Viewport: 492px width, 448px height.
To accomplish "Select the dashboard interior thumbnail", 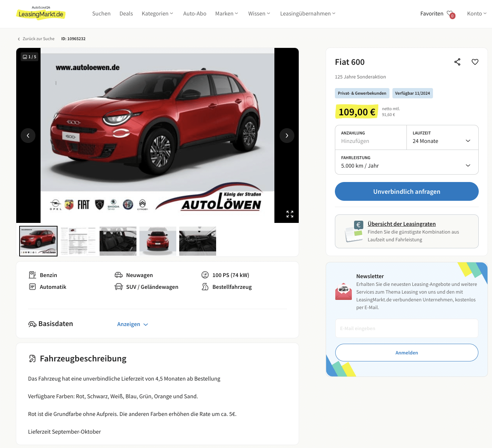I will point(198,241).
